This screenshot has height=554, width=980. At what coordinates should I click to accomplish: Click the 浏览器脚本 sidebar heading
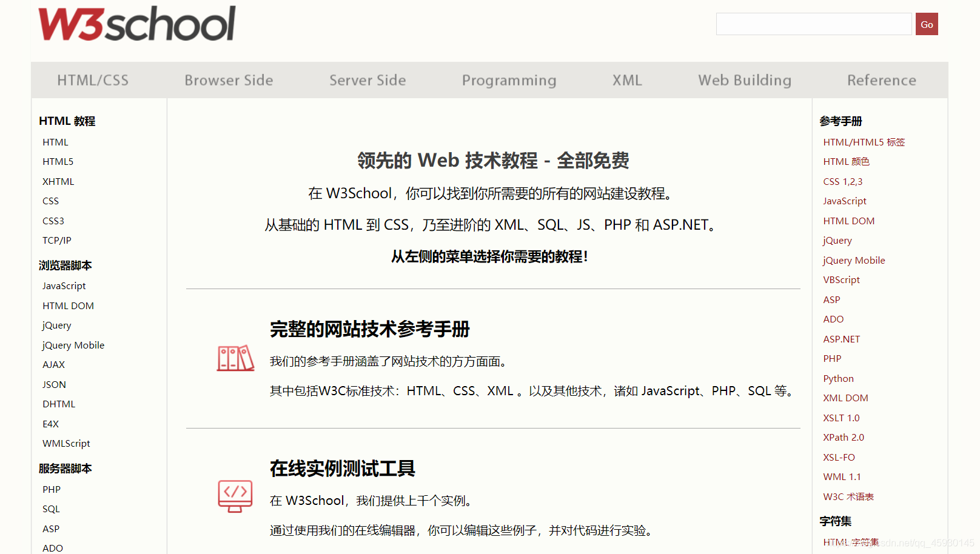65,265
